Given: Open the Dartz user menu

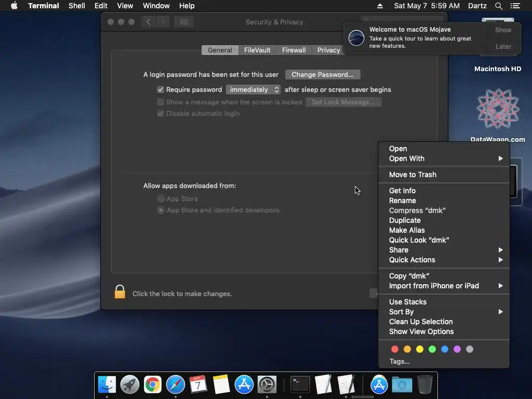Looking at the screenshot, I should coord(477,6).
